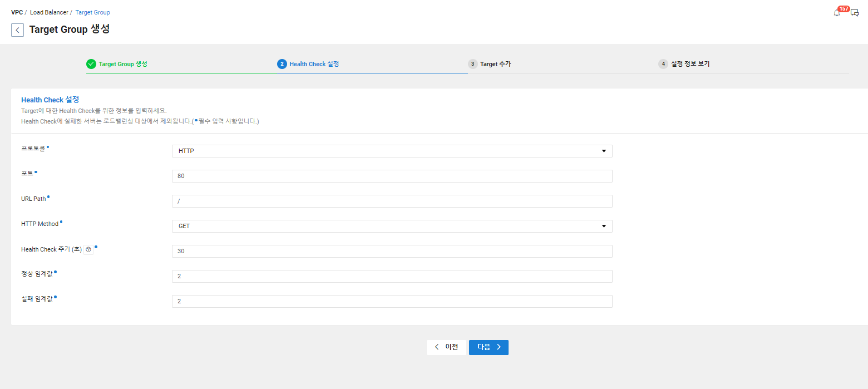This screenshot has height=389, width=868.
Task: Click the green checkmark on Target Group 생성 step
Action: click(91, 63)
